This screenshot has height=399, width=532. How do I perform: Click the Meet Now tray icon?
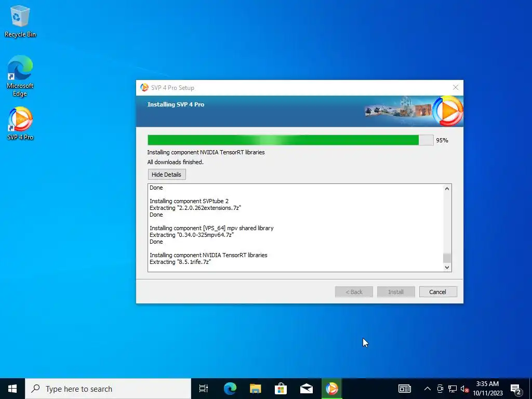tap(440, 389)
